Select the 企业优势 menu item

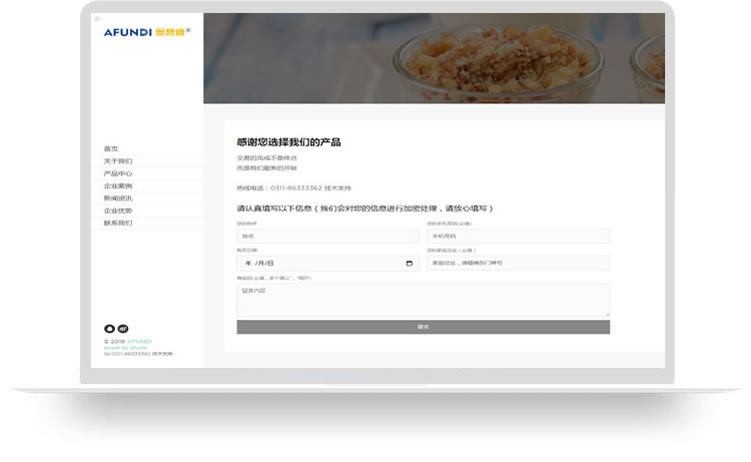point(118,211)
